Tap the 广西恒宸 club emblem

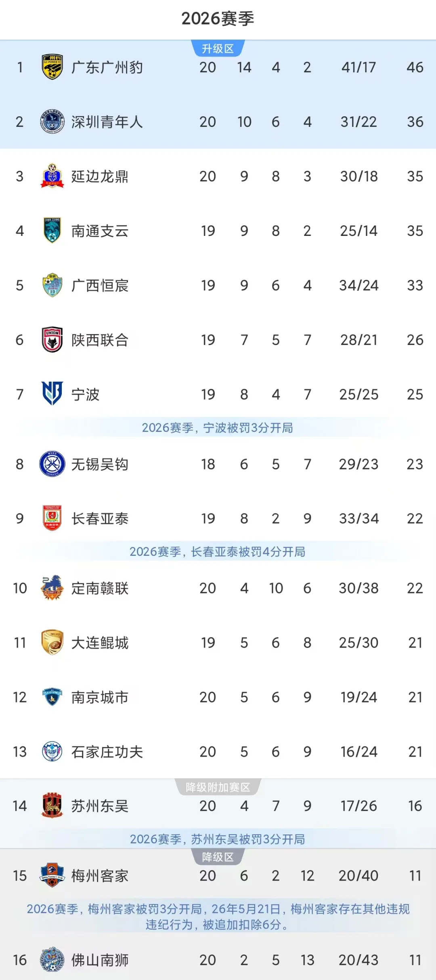pos(52,285)
